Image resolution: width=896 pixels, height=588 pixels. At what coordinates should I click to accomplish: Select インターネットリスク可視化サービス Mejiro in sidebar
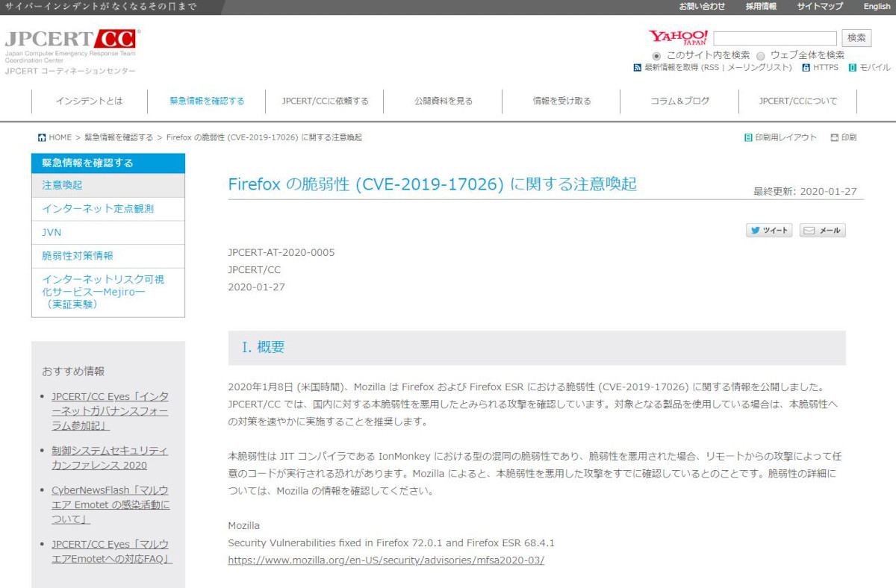click(x=108, y=292)
